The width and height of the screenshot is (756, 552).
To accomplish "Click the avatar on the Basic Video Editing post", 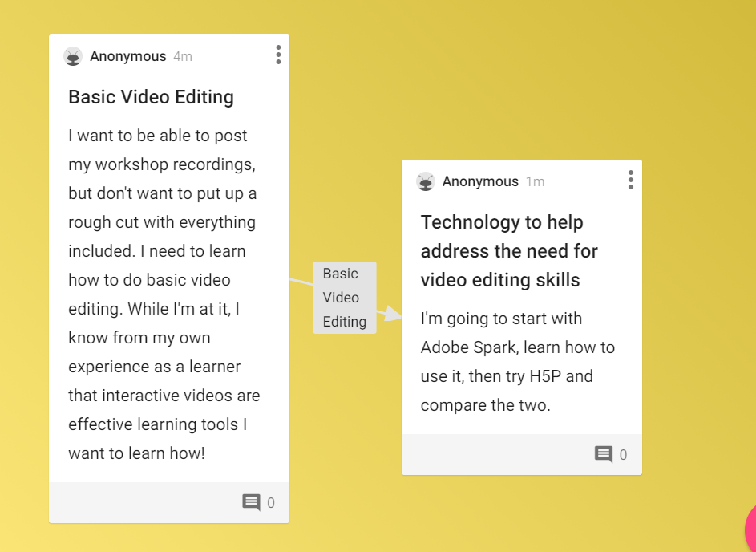I will [73, 56].
